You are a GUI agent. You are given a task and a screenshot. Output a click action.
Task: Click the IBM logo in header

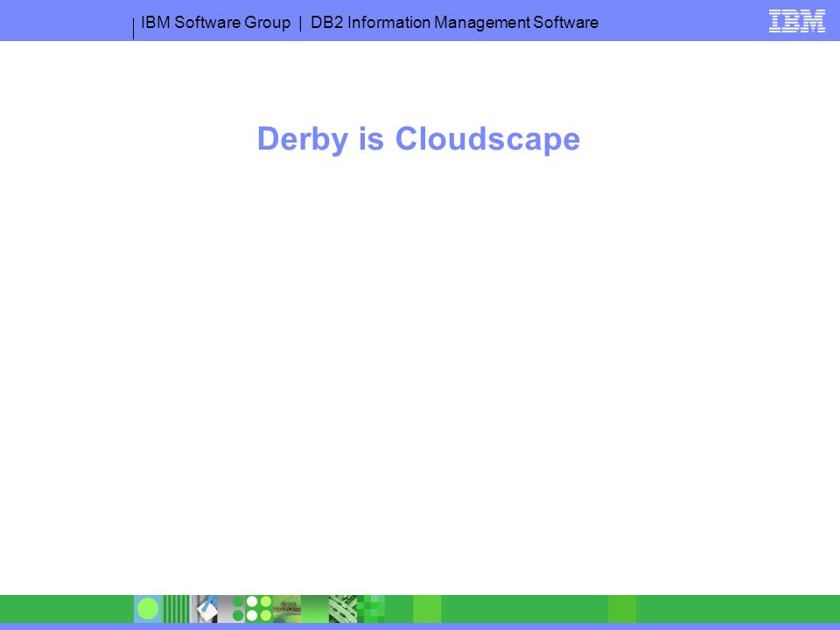(796, 21)
